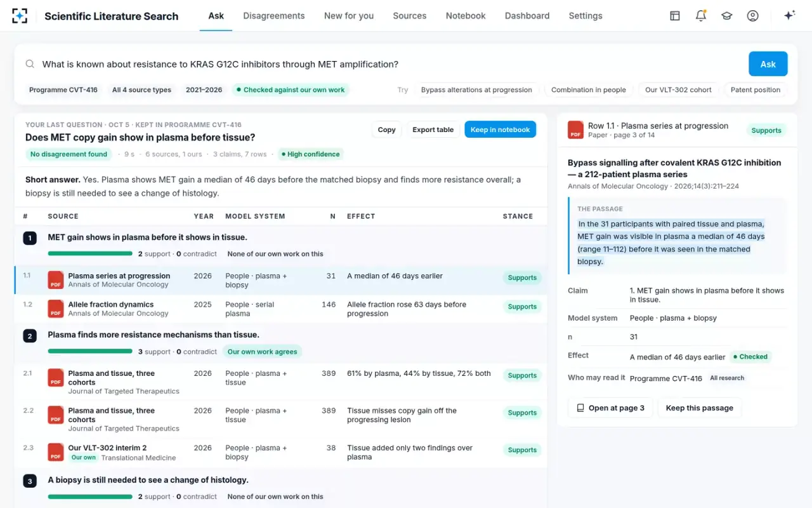Click the PDF icon in the Row 1.1 detail panel
This screenshot has height=508, width=812.
575,130
